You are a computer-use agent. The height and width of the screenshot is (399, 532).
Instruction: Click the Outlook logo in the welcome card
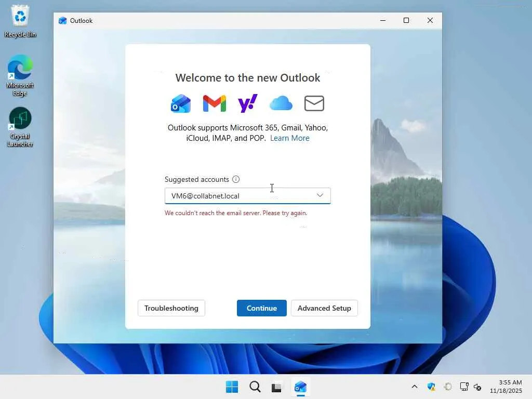pyautogui.click(x=181, y=103)
